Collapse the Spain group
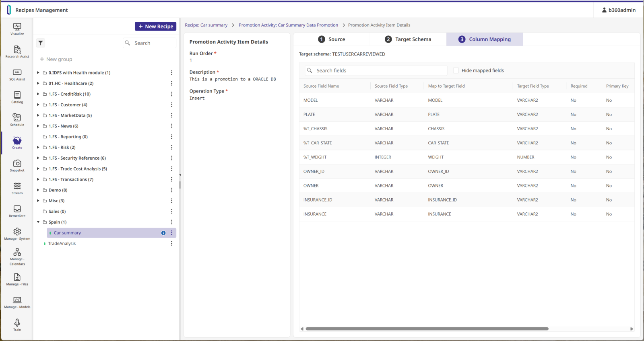This screenshot has height=341, width=644. [38, 222]
